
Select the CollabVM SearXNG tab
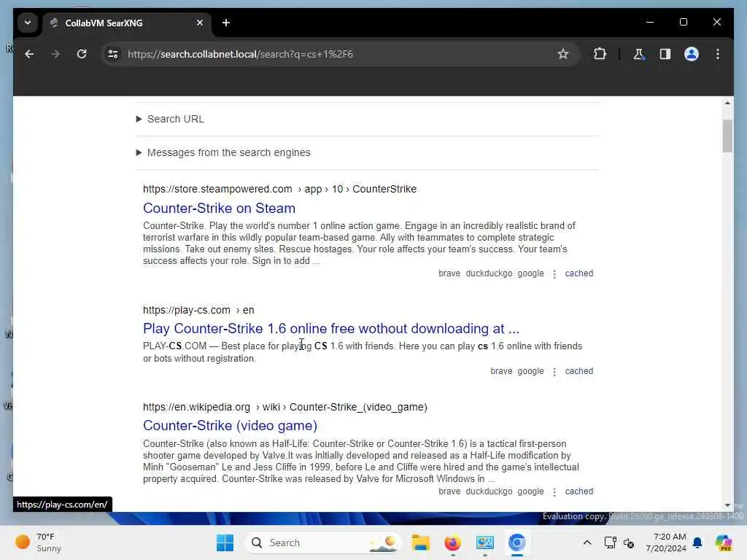tap(126, 23)
